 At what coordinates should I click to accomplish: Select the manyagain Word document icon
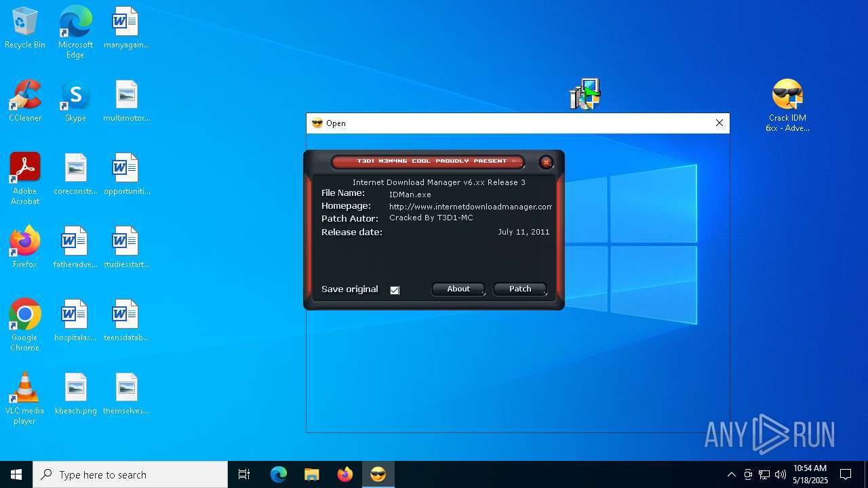tap(126, 28)
